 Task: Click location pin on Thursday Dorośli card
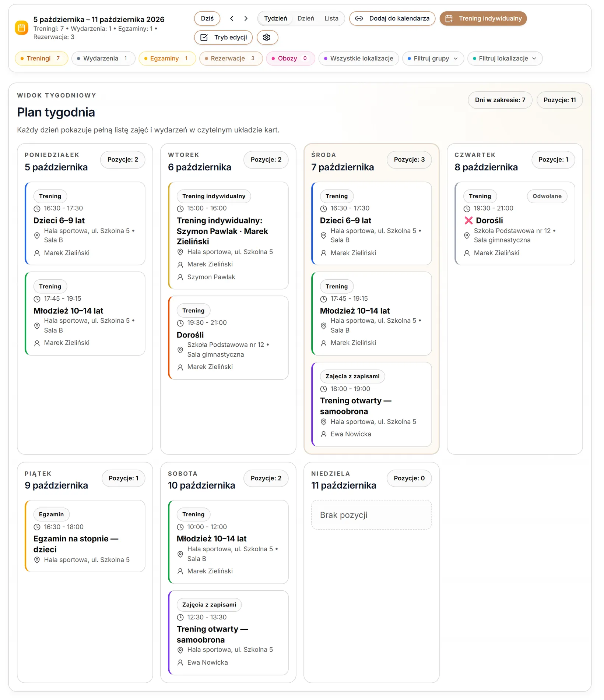coord(467,235)
